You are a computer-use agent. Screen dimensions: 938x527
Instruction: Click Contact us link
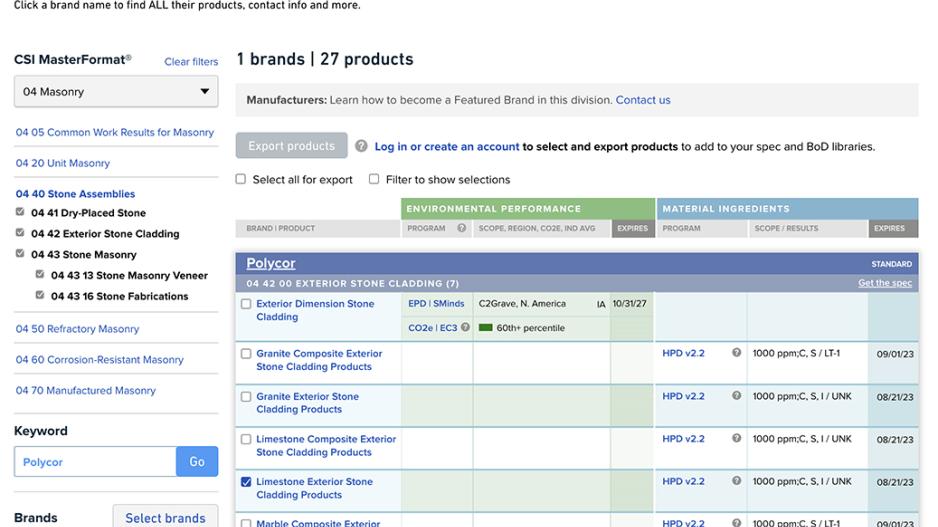click(x=643, y=100)
